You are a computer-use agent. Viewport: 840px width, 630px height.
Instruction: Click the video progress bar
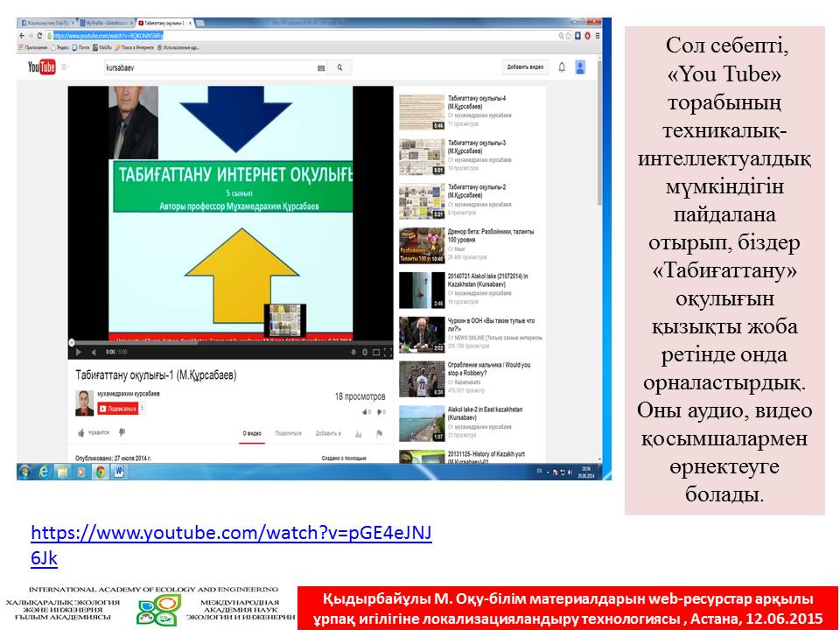click(x=230, y=342)
